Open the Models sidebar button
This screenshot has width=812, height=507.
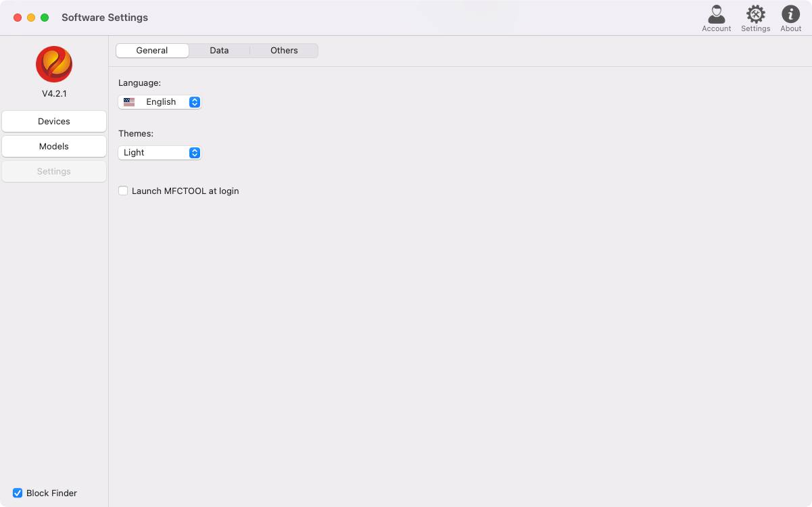(x=54, y=147)
